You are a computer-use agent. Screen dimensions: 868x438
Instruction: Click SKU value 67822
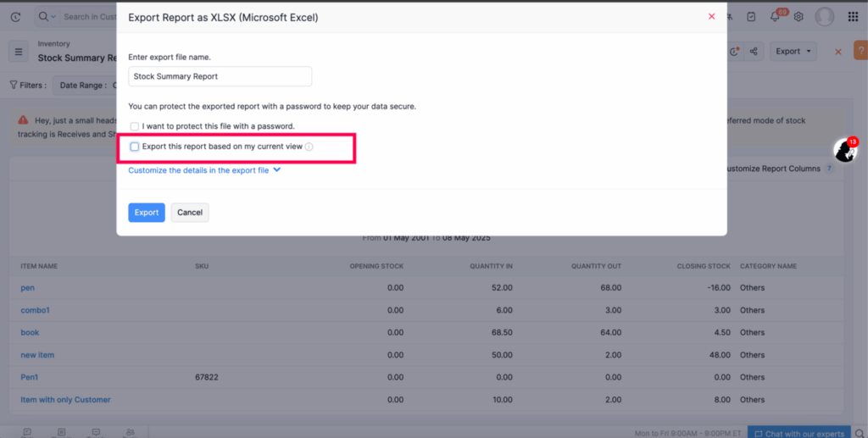pyautogui.click(x=207, y=377)
